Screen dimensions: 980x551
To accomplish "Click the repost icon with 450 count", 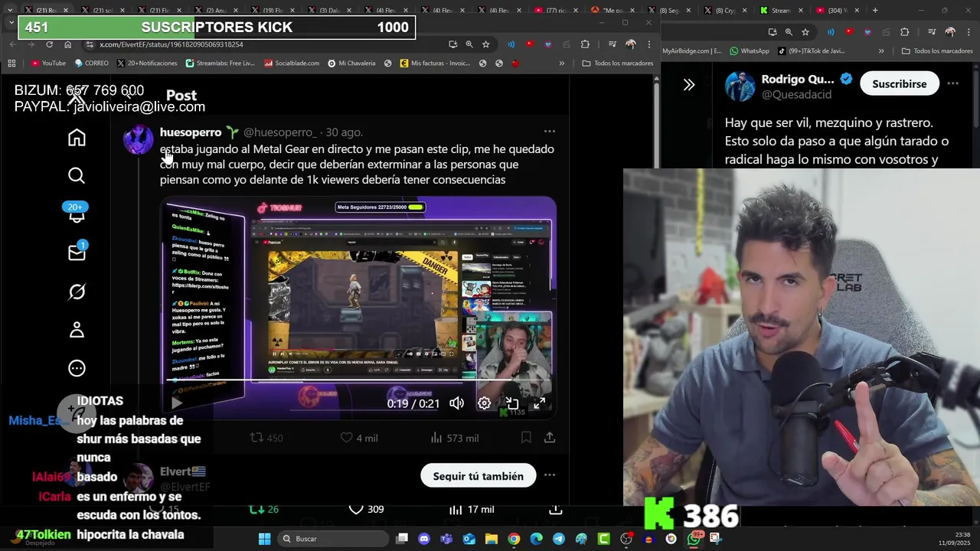I will (x=257, y=438).
